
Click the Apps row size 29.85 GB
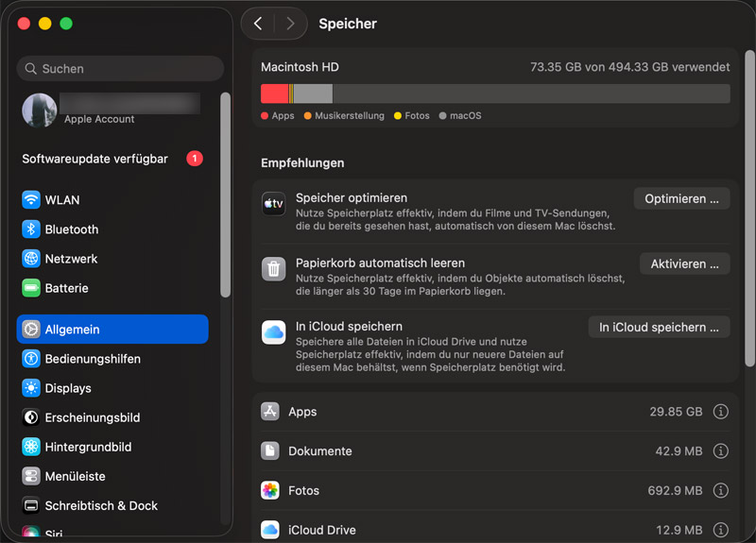[x=676, y=412]
